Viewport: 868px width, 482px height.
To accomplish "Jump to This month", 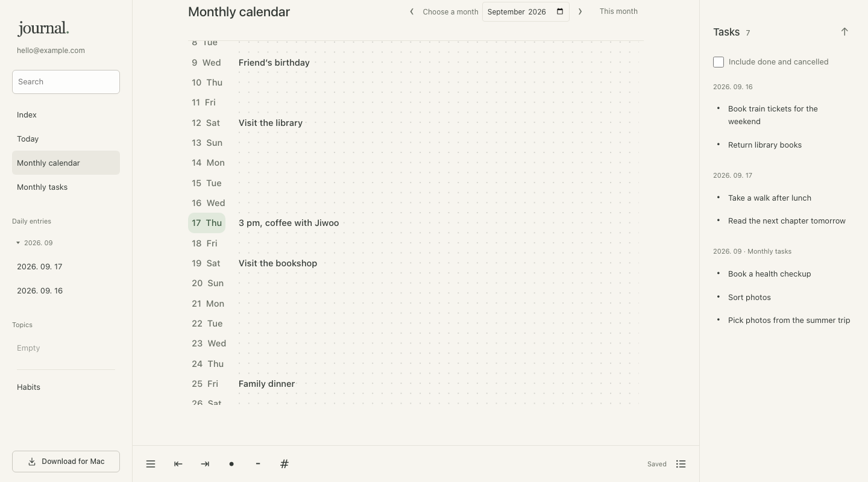I will pos(618,11).
